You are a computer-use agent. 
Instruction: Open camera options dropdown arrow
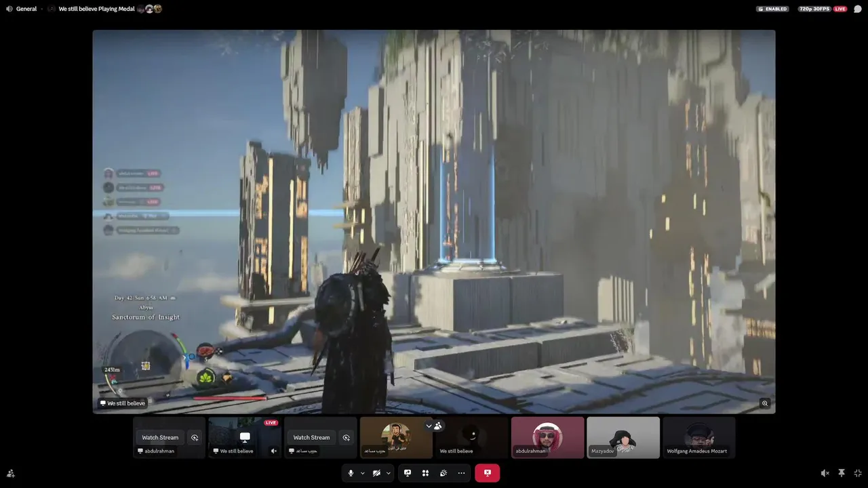(x=389, y=473)
